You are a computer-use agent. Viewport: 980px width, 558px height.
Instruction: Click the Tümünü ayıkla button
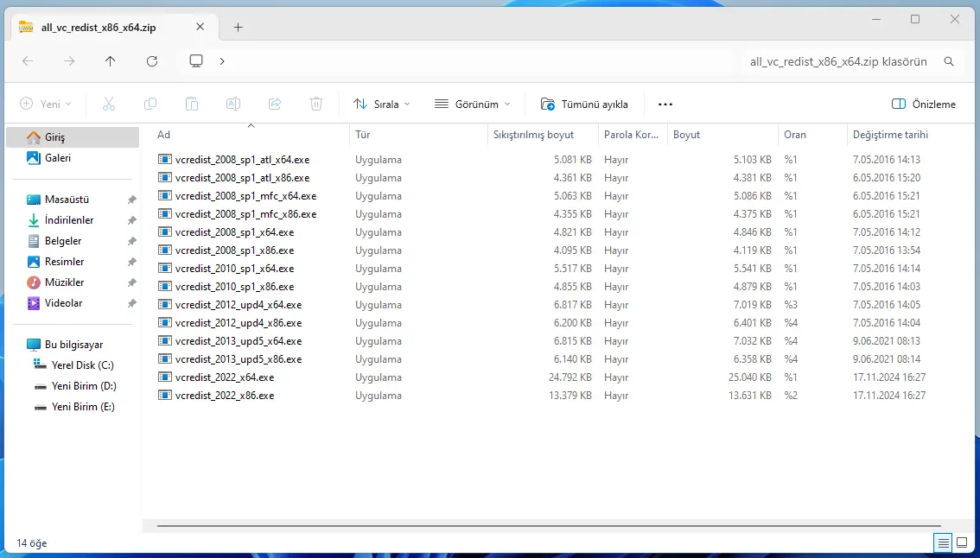pyautogui.click(x=584, y=104)
